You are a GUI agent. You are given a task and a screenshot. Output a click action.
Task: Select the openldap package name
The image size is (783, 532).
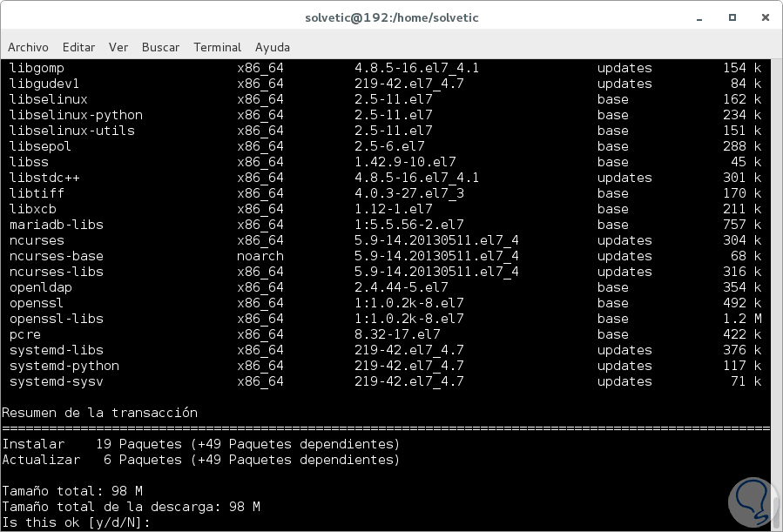40,288
